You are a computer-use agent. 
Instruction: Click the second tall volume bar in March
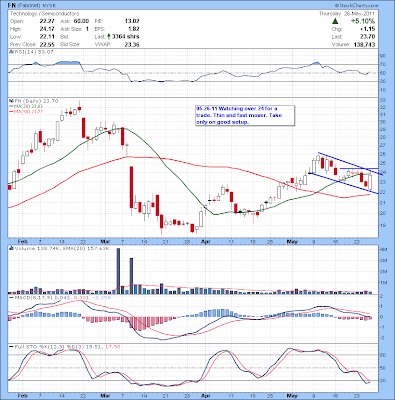coord(131,276)
